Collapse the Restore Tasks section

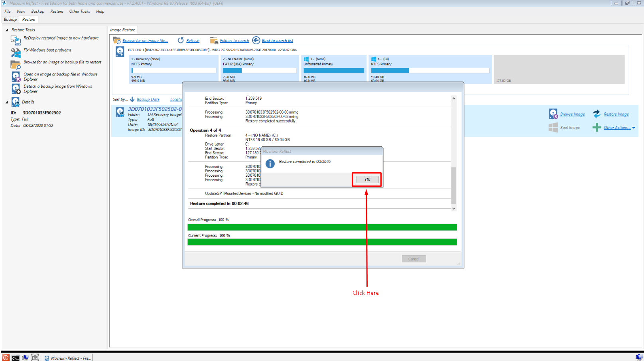tap(7, 30)
